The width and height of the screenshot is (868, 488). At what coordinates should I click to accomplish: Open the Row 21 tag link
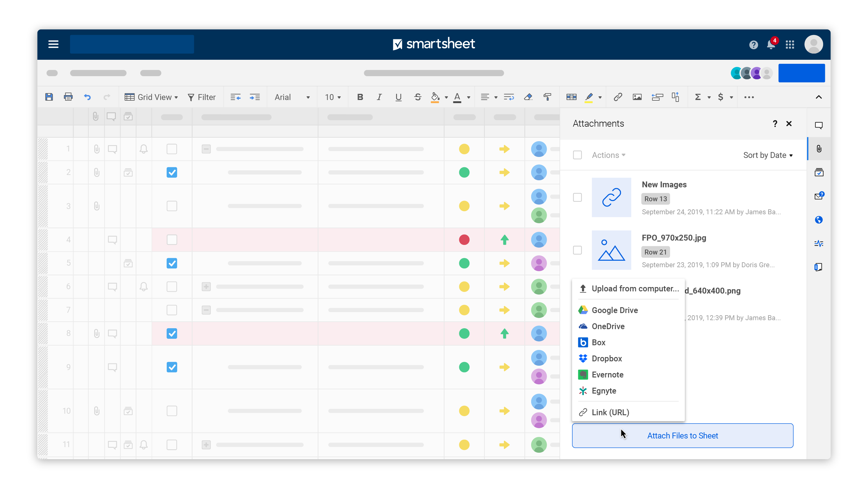[x=655, y=252]
